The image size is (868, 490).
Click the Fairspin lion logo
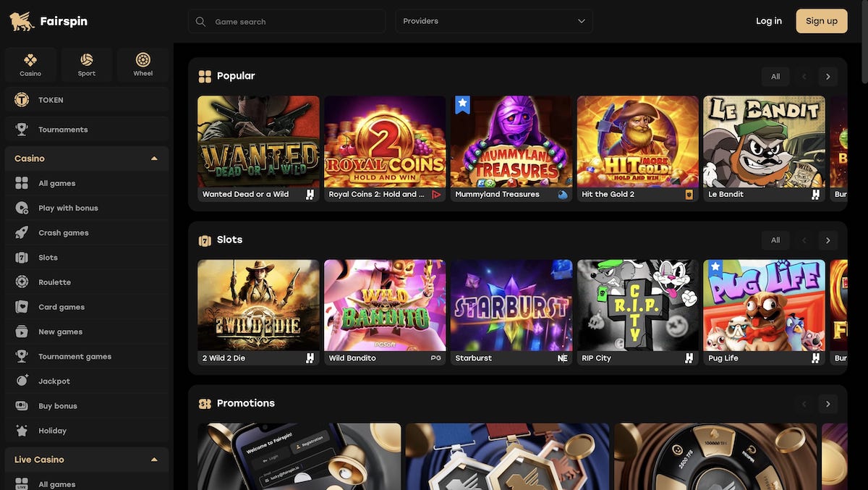[x=22, y=21]
